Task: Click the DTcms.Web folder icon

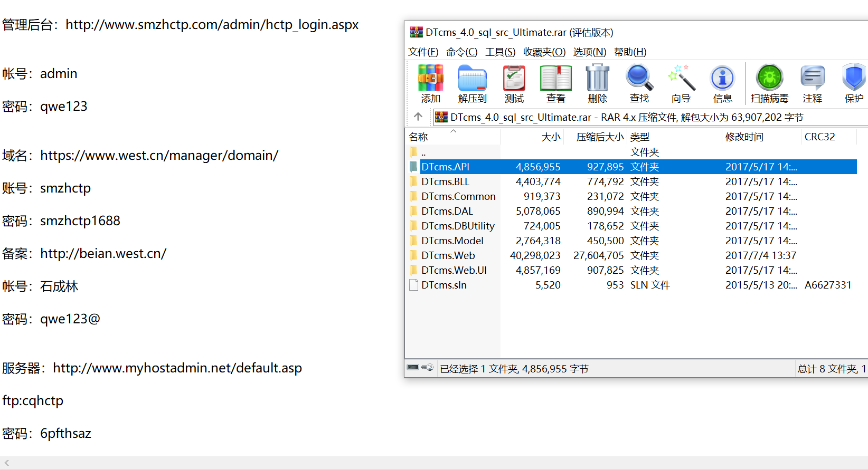Action: coord(413,255)
